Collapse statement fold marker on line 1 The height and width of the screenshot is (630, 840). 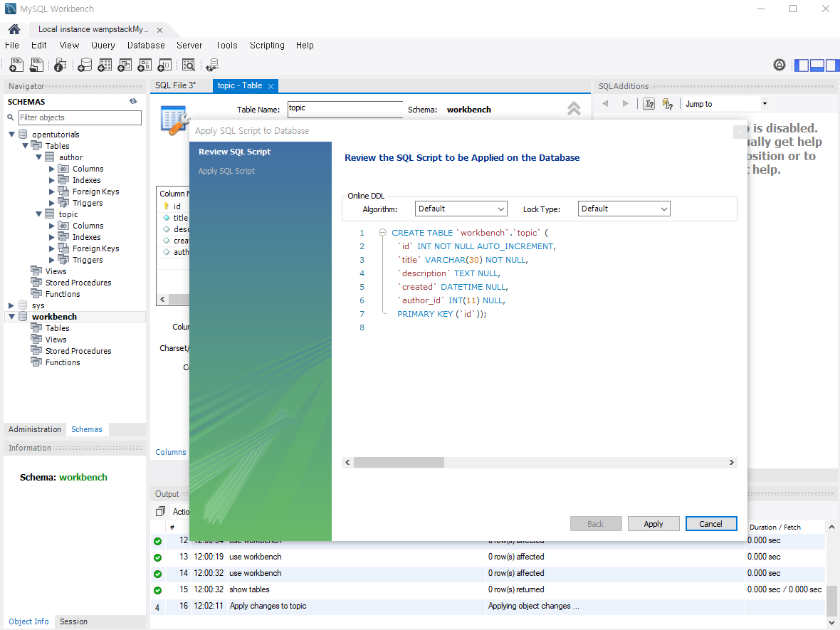pyautogui.click(x=382, y=233)
